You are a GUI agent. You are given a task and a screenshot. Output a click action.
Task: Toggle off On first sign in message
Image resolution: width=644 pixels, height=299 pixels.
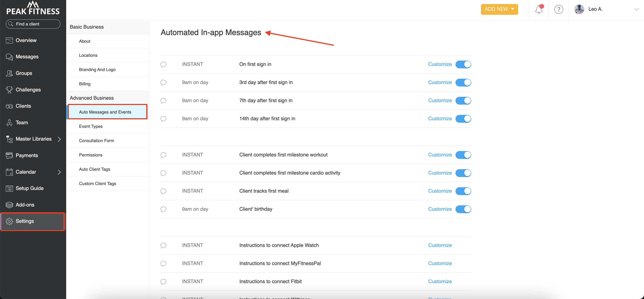463,64
